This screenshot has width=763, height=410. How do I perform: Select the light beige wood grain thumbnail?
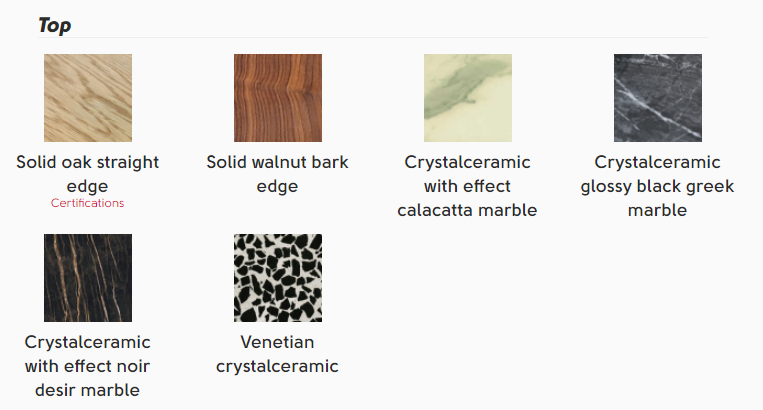(88, 98)
